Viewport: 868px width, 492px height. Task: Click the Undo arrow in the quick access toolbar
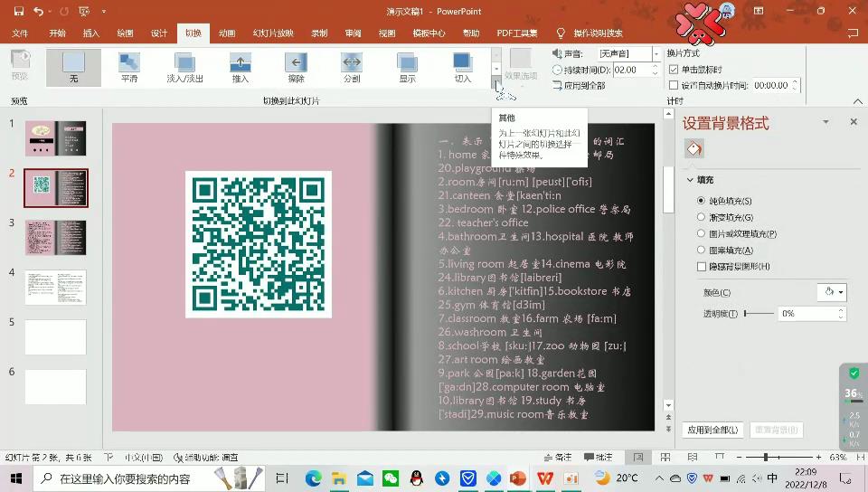[x=39, y=11]
